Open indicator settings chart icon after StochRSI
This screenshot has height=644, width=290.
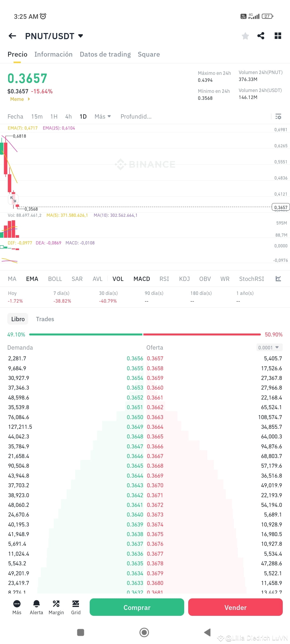point(278,279)
